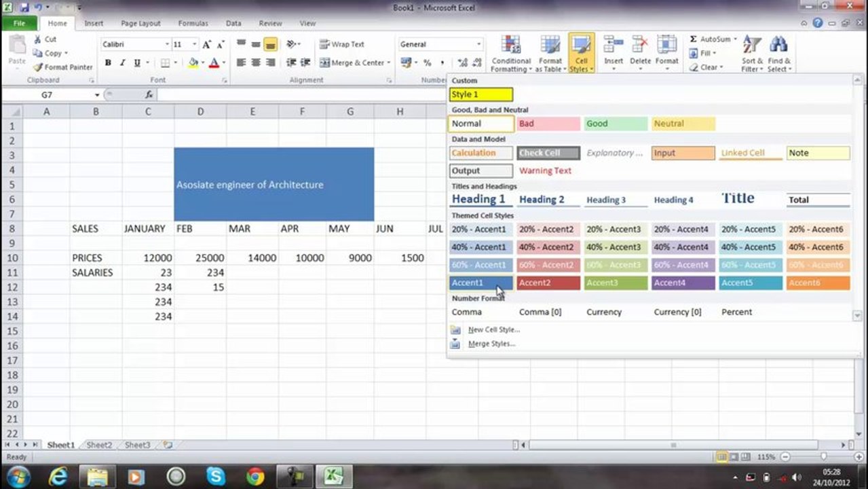Switch to the Sheet3 worksheet tab
868x489 pixels.
pyautogui.click(x=137, y=446)
